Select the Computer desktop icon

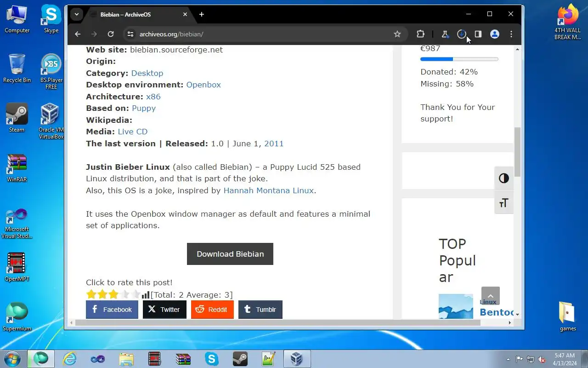(17, 19)
